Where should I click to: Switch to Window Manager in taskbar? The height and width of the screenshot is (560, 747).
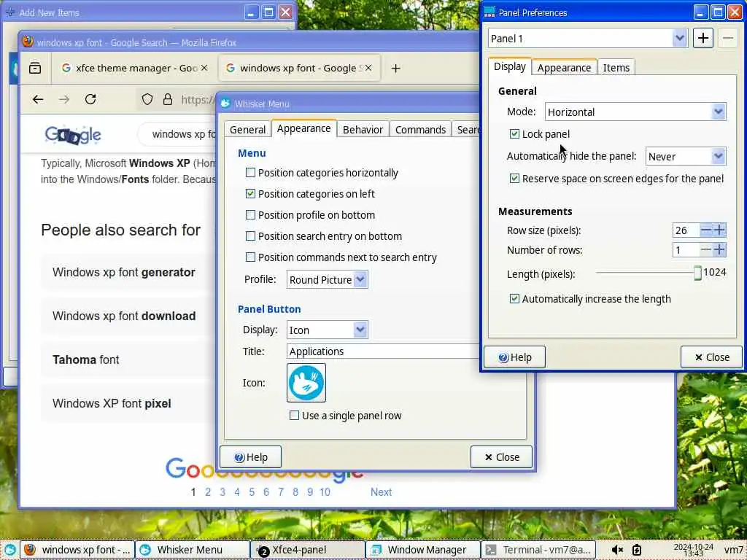[x=423, y=550]
